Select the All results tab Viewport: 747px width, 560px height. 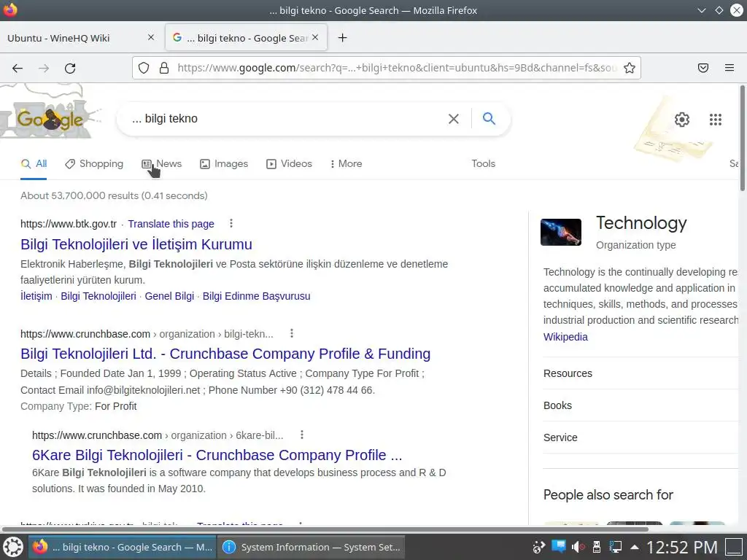point(34,163)
